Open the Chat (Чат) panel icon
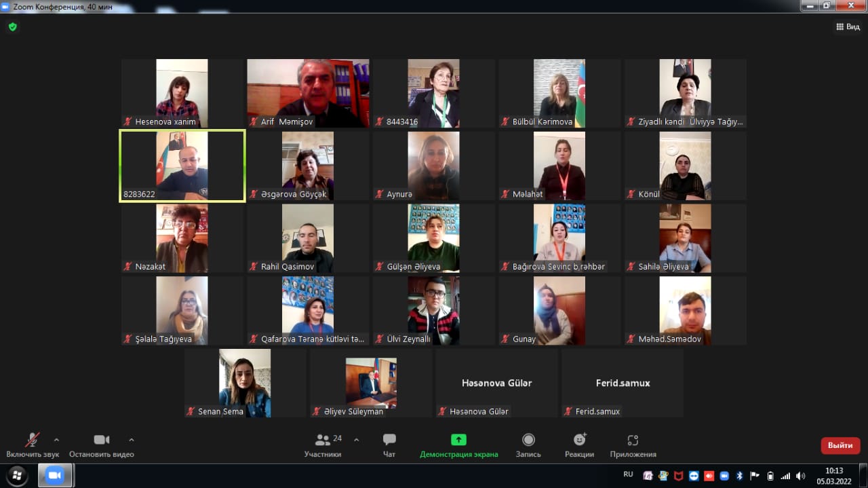868x488 pixels. coord(389,440)
